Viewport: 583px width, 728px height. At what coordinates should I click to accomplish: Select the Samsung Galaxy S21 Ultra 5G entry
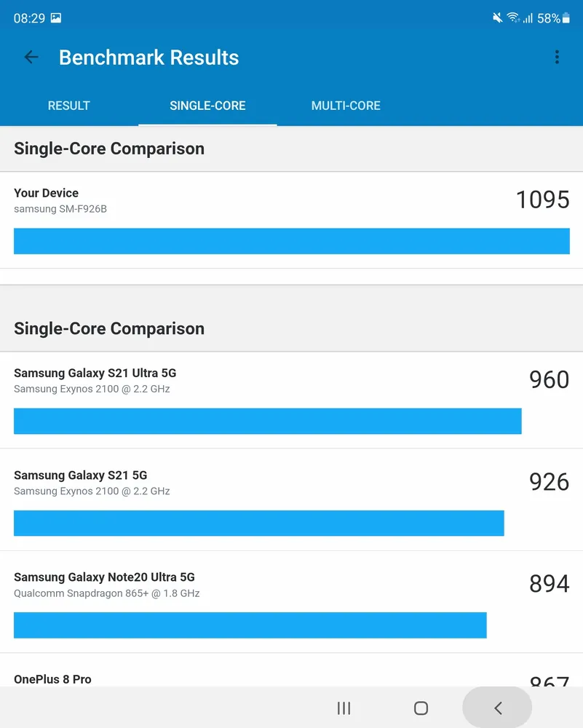pos(291,400)
